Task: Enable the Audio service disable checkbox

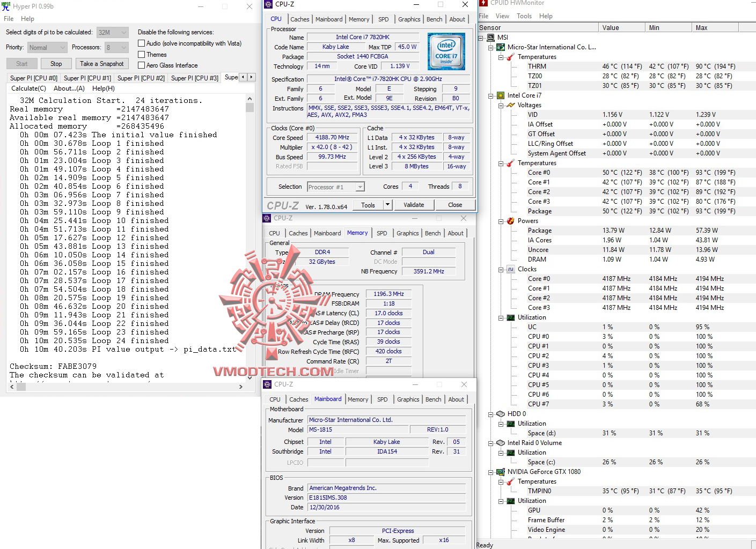Action: [141, 43]
